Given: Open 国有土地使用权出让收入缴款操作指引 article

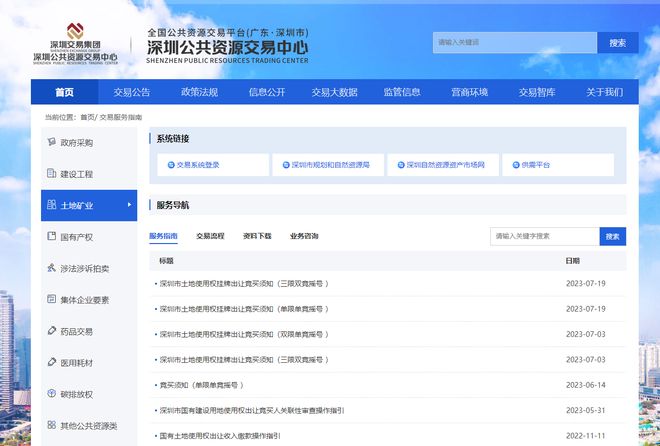Looking at the screenshot, I should tap(220, 436).
